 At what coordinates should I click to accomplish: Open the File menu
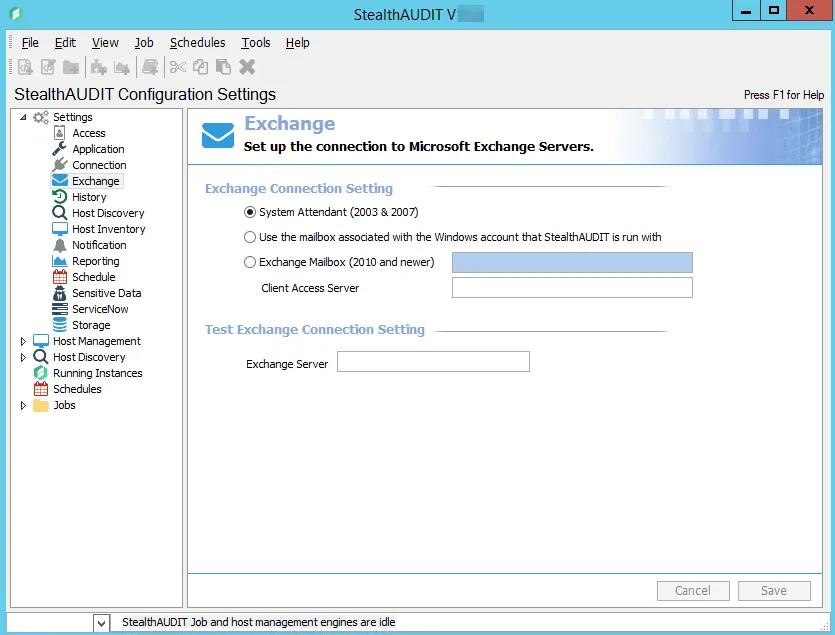pyautogui.click(x=30, y=43)
